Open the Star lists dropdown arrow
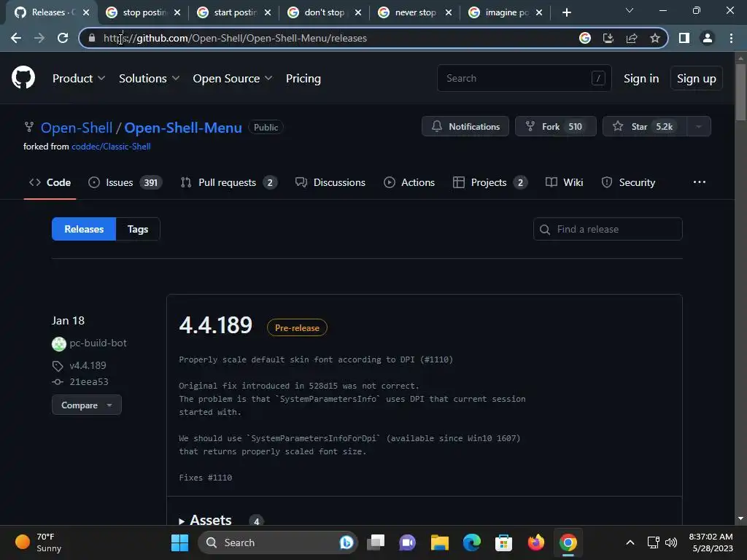747x560 pixels. pyautogui.click(x=698, y=127)
